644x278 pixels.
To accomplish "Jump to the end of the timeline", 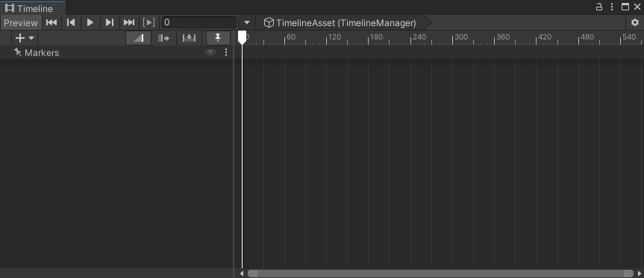I will coord(129,22).
